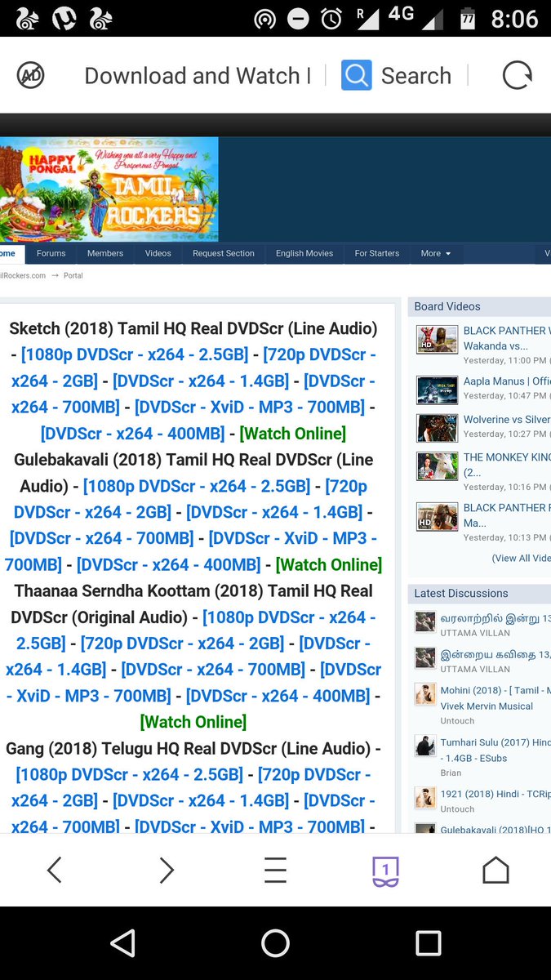The width and height of the screenshot is (551, 980).
Task: Go back with browser back arrow
Action: [55, 870]
